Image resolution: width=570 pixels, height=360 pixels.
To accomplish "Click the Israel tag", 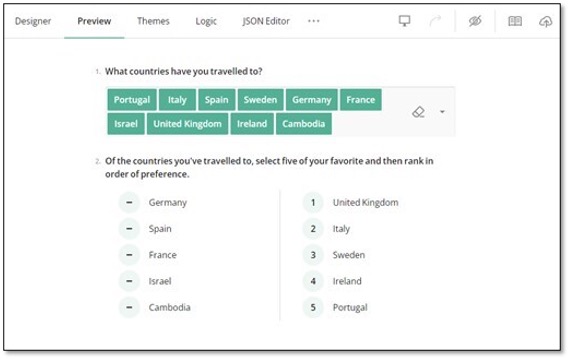I will point(126,124).
